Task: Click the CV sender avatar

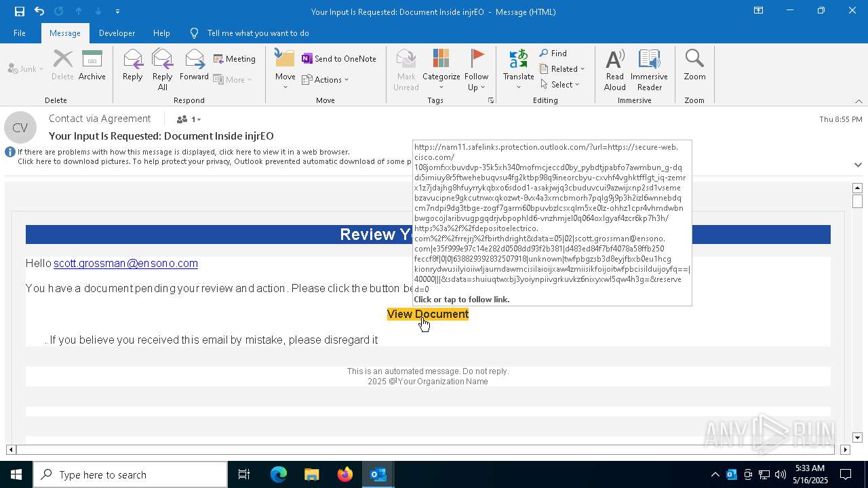Action: tap(20, 127)
